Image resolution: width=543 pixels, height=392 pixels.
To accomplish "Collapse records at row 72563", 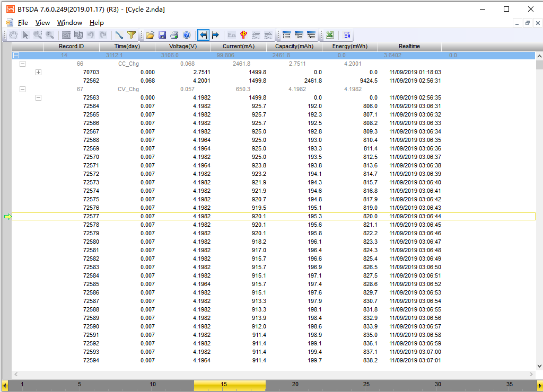I will 38,97.
